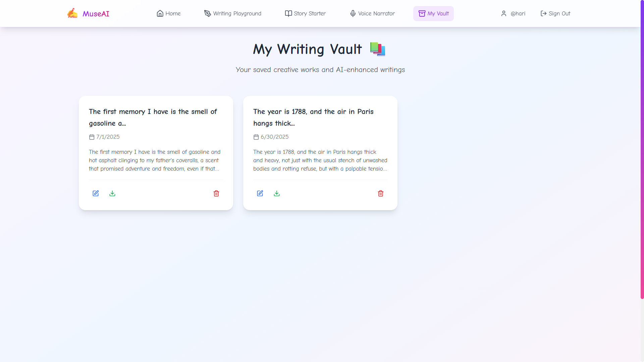Edit the Paris 1788 story
This screenshot has width=644, height=362.
(260, 193)
